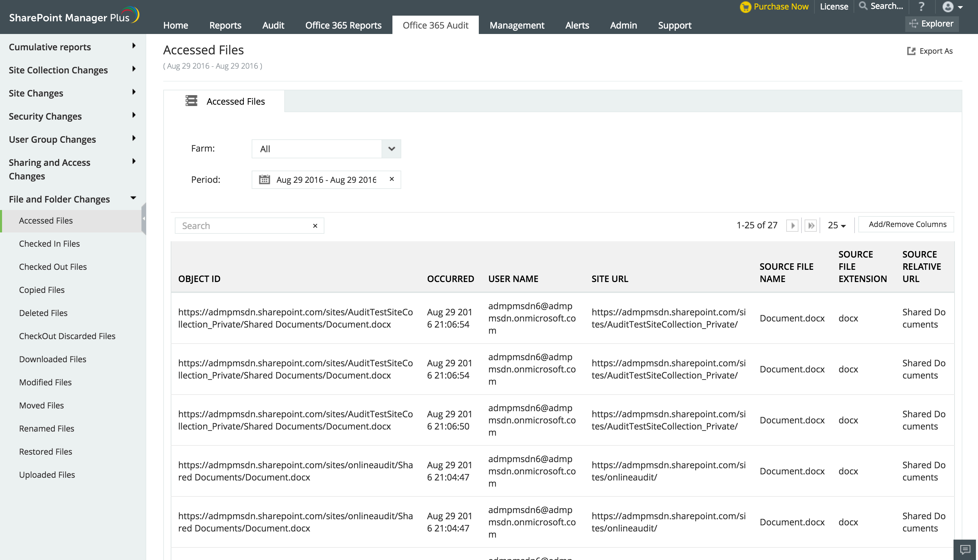Open the Period calendar icon
The image size is (978, 560).
(265, 180)
